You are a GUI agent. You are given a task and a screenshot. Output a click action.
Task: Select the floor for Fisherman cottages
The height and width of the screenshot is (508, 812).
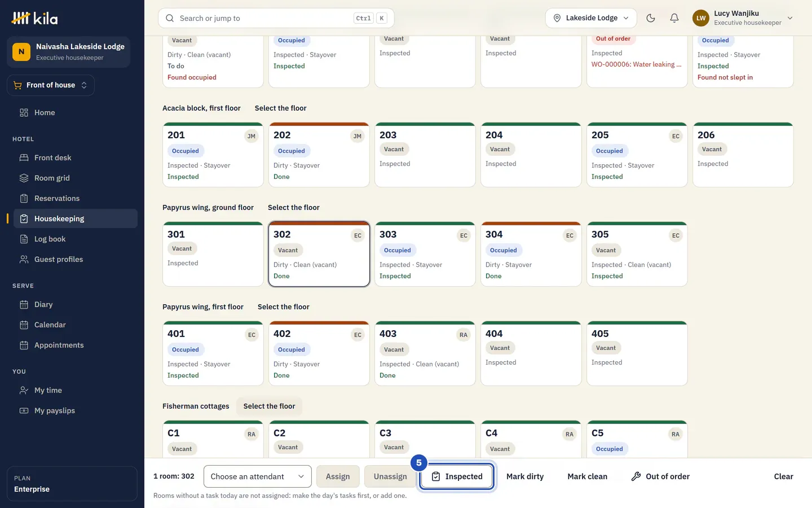[270, 406]
